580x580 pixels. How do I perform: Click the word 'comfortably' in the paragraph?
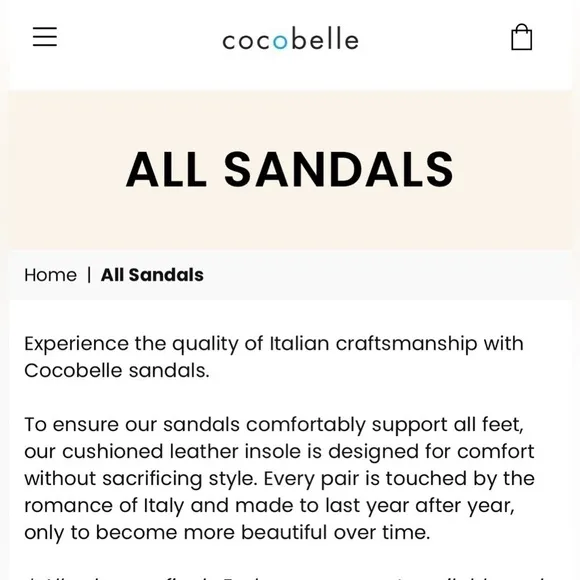pyautogui.click(x=306, y=425)
